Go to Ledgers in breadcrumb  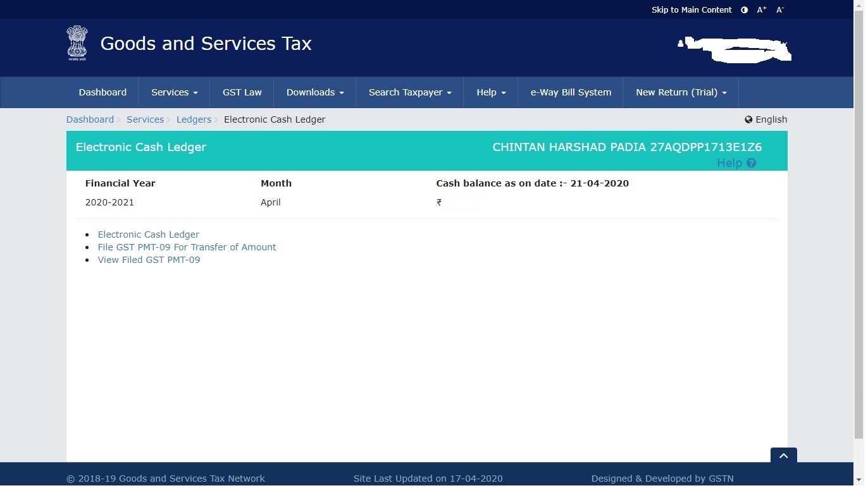[x=194, y=119]
